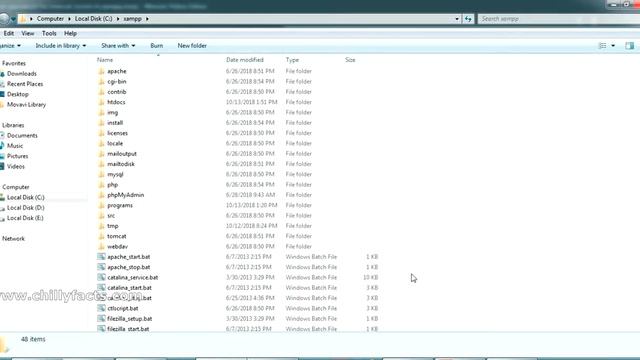Click the Search xampp input field
The height and width of the screenshot is (360, 640).
click(558, 19)
